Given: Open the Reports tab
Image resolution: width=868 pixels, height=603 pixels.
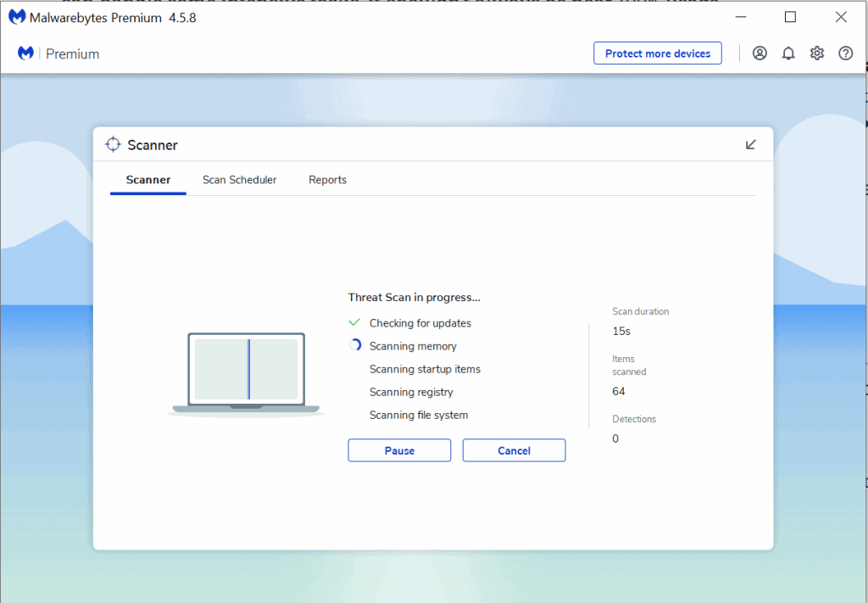Looking at the screenshot, I should click(327, 180).
